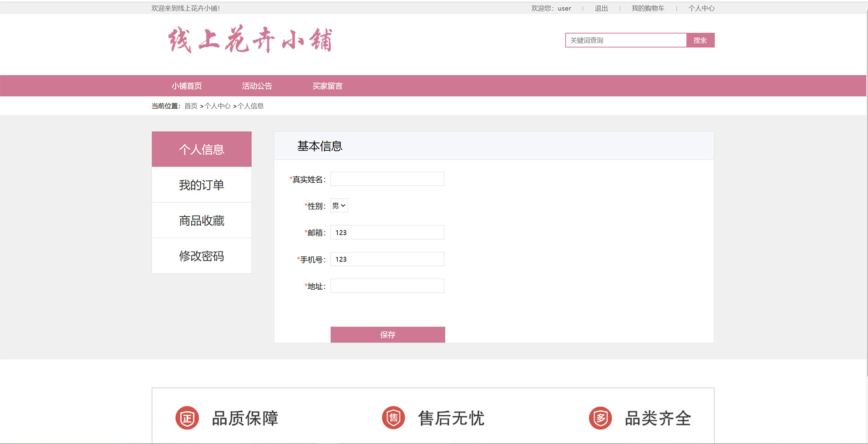Open the 小铺首页 navigation menu item
This screenshot has width=868, height=444.
(187, 86)
